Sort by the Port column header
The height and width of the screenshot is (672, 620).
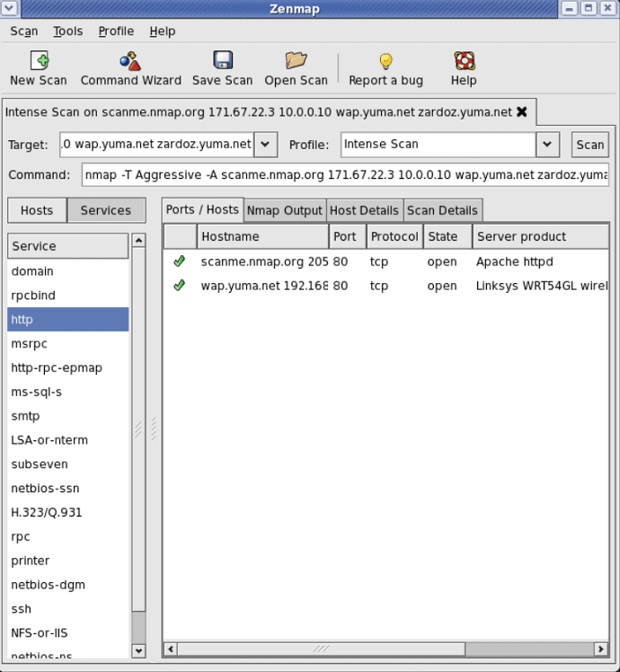coord(348,236)
